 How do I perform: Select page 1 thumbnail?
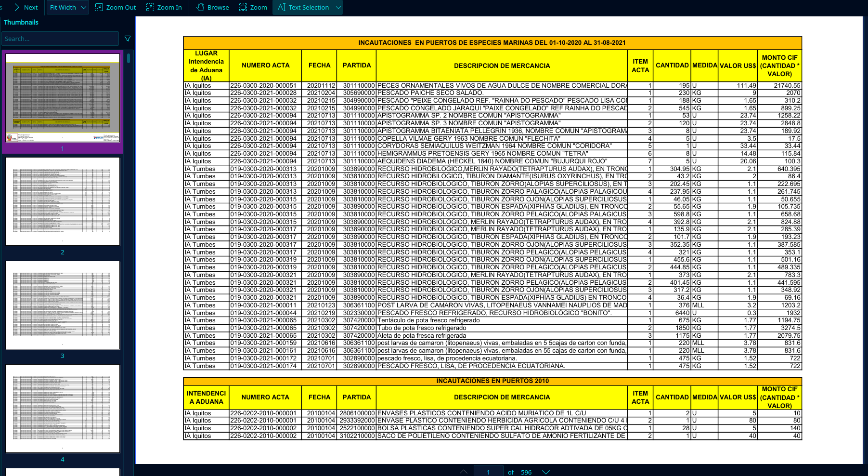point(63,98)
